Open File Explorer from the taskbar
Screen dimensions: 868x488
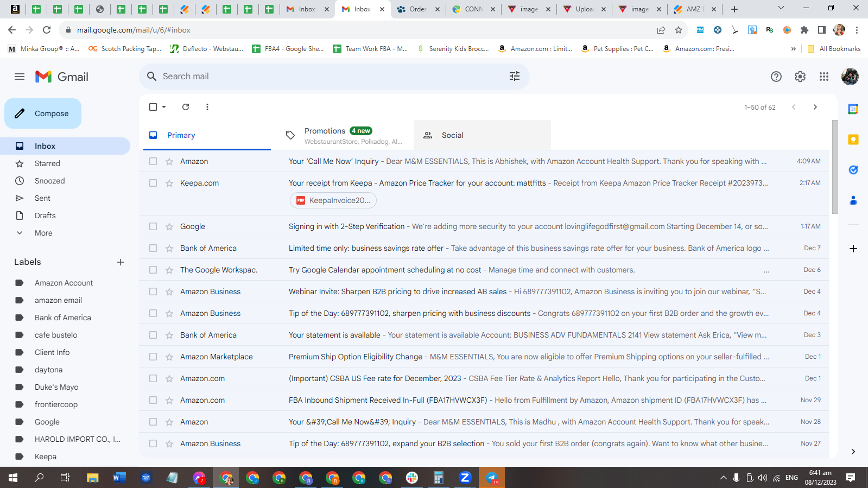pos(93,478)
